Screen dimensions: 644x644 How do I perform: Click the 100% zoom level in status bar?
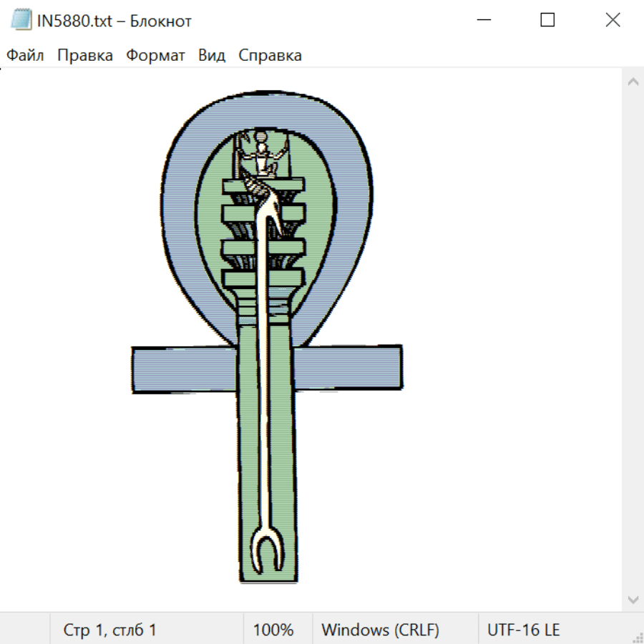pyautogui.click(x=273, y=630)
